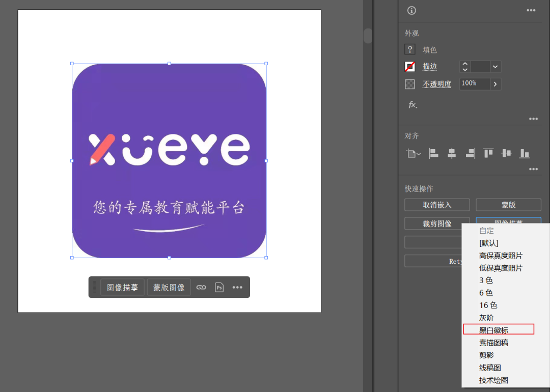This screenshot has height=392, width=550.
Task: Open the fx effects menu
Action: pyautogui.click(x=413, y=105)
